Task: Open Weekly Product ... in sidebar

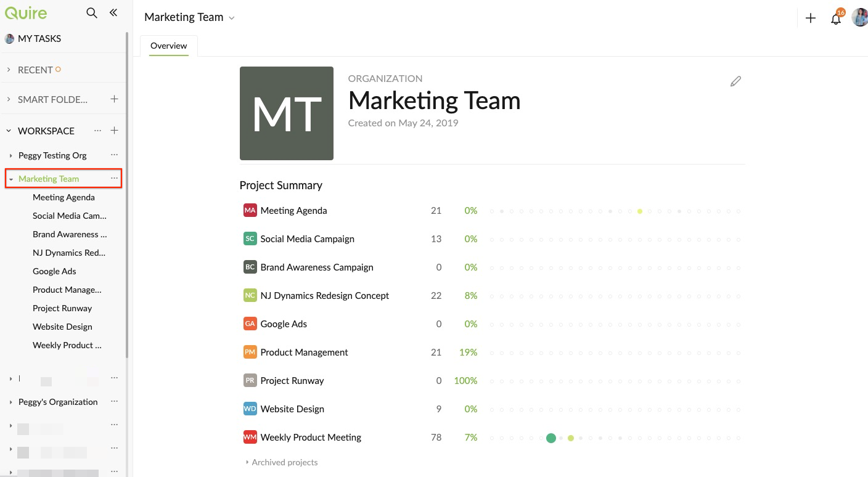Action: 67,345
